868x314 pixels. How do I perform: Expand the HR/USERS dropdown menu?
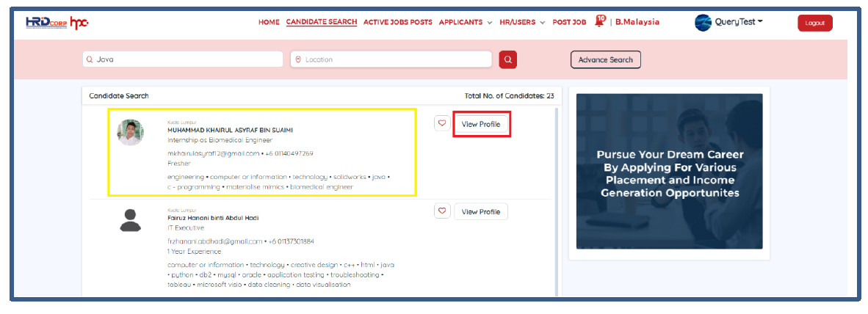point(522,22)
